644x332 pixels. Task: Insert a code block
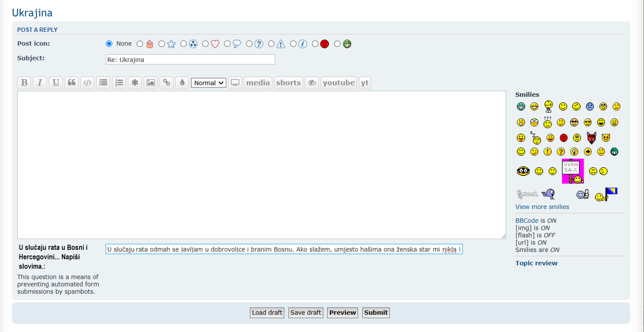coord(88,83)
